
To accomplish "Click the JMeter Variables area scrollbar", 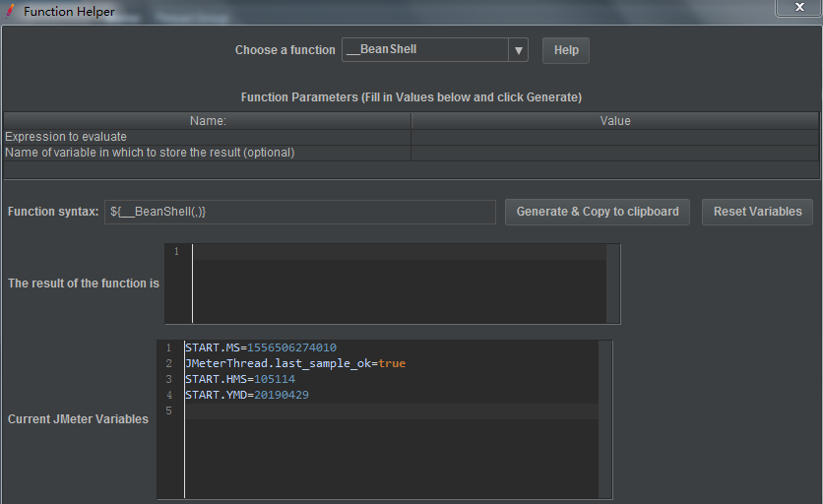I will pos(605,419).
